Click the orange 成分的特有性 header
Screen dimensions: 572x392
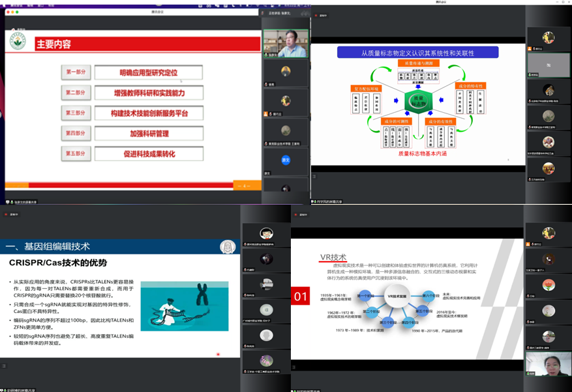471,86
